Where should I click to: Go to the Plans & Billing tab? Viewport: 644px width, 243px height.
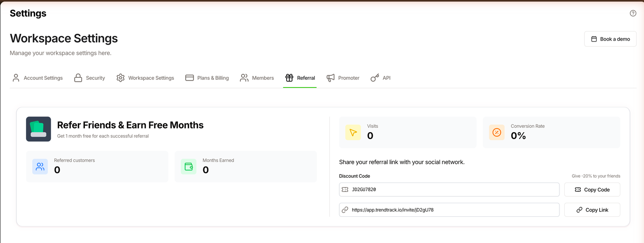point(207,78)
